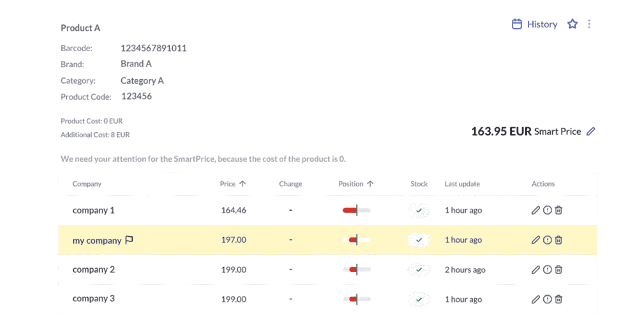The image size is (644, 315).
Task: Delete company 3's row with the trash icon
Action: pyautogui.click(x=558, y=299)
